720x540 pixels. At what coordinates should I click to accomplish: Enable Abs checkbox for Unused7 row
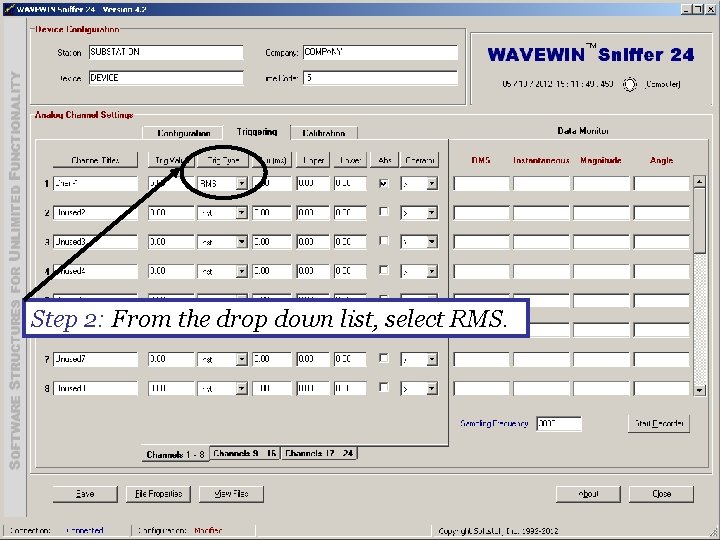coord(384,358)
